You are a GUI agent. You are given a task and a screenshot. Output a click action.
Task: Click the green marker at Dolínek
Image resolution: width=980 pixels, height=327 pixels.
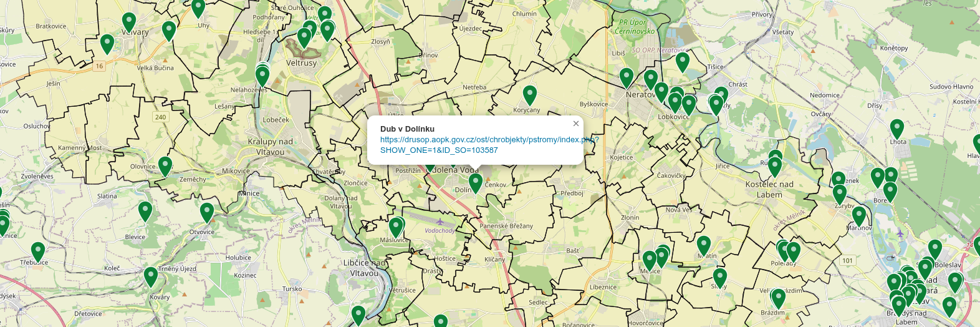click(x=476, y=183)
